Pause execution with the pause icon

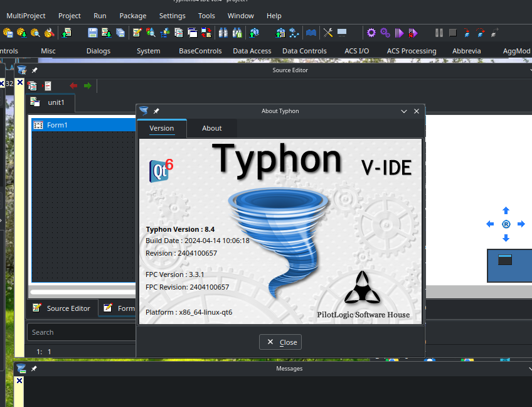coord(439,33)
